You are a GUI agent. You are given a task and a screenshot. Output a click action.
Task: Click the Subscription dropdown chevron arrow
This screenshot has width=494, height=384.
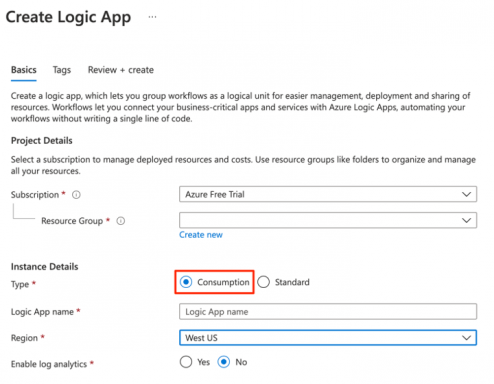click(466, 194)
